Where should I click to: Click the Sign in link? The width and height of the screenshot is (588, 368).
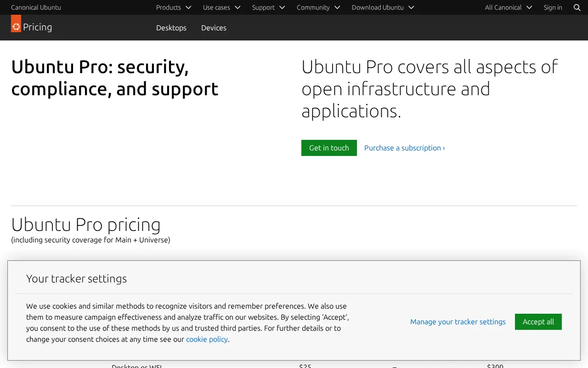pyautogui.click(x=553, y=7)
